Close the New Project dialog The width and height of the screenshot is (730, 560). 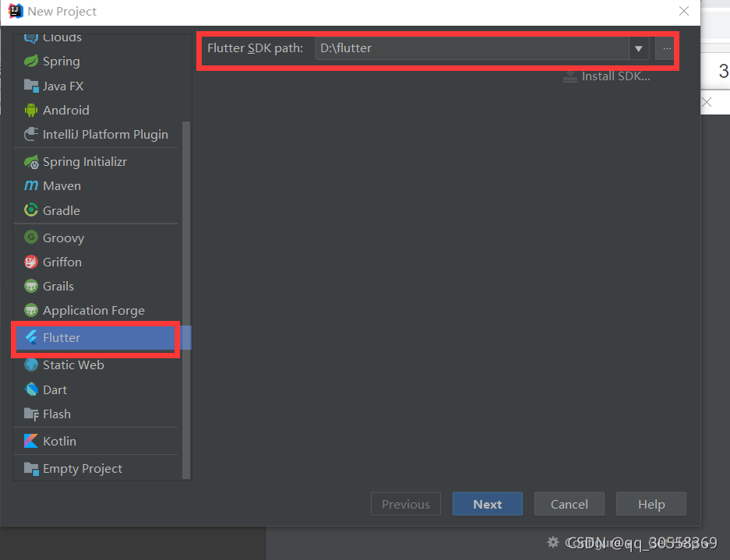683,11
